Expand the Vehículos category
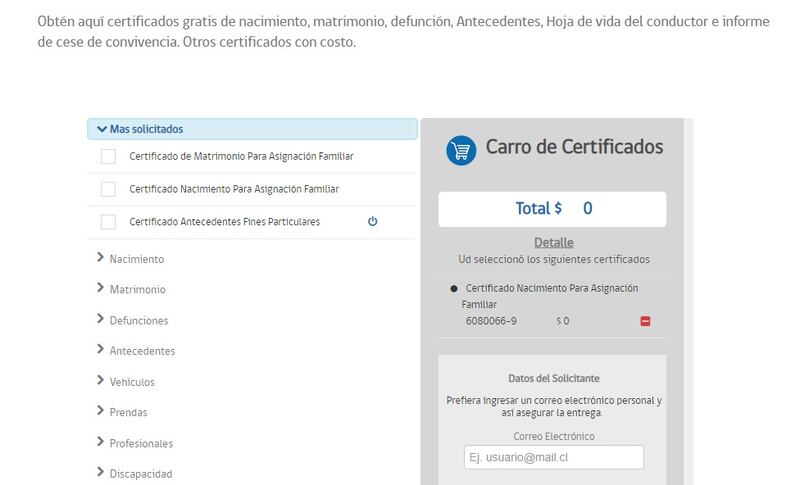800x485 pixels. (126, 381)
